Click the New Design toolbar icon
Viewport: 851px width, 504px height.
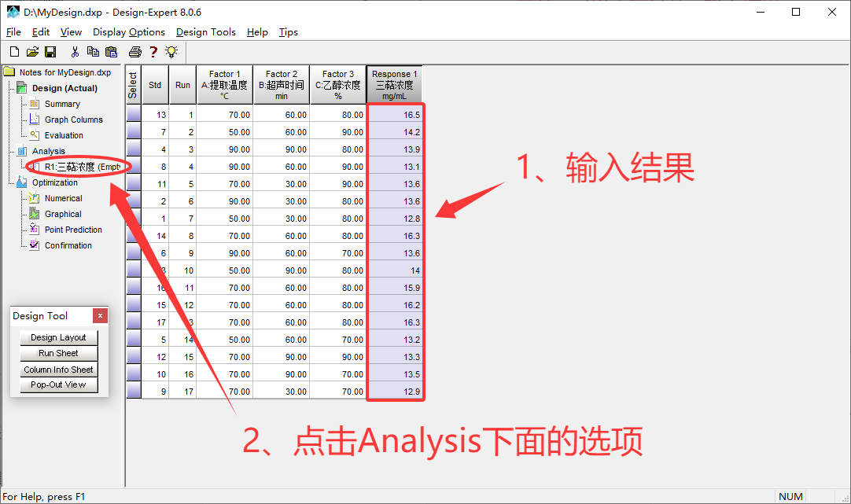coord(13,52)
